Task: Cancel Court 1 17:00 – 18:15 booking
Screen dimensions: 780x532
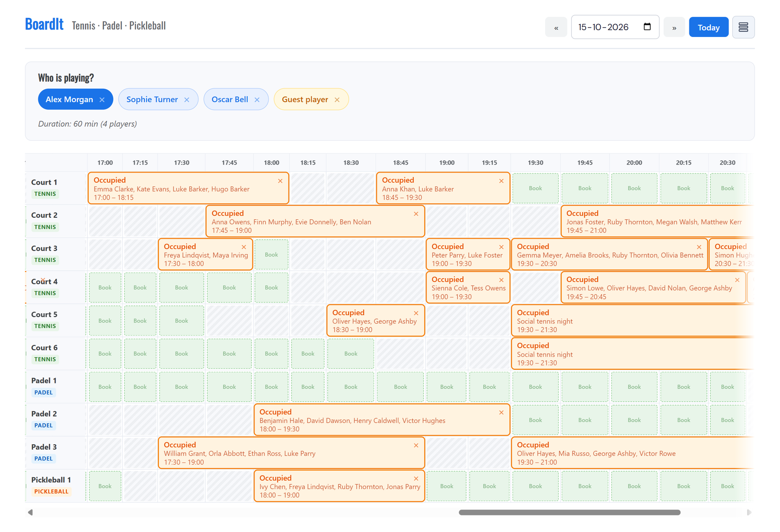Action: point(280,181)
